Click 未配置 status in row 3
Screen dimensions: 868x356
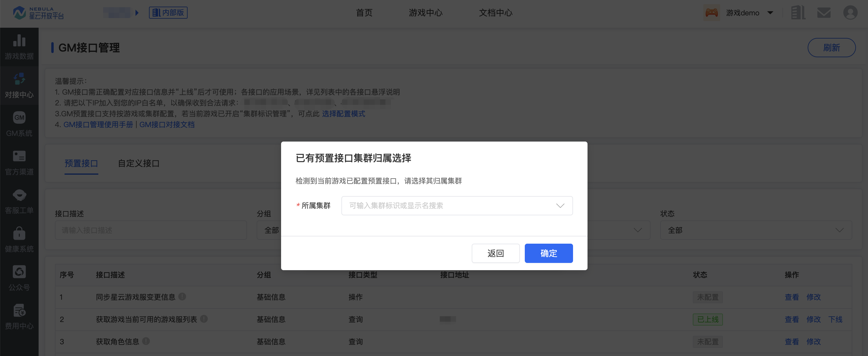708,342
